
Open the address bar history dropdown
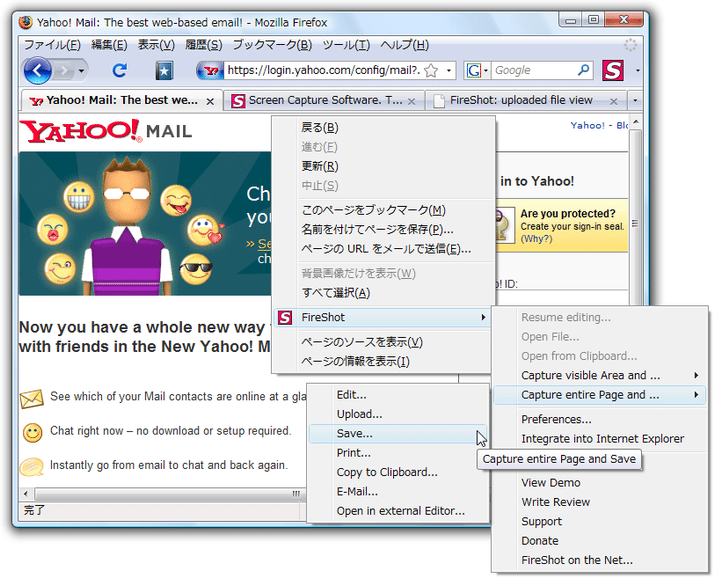(449, 71)
